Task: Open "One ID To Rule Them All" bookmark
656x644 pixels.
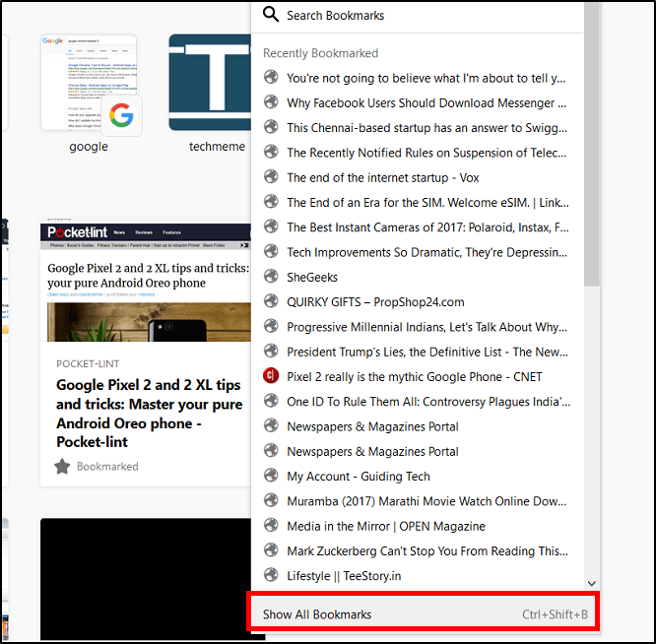Action: (417, 401)
